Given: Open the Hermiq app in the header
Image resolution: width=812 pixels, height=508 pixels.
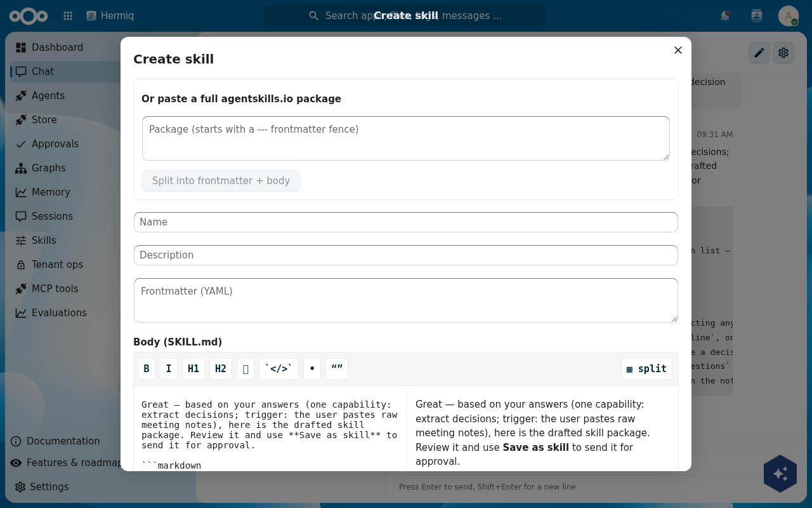Looking at the screenshot, I should pos(110,16).
